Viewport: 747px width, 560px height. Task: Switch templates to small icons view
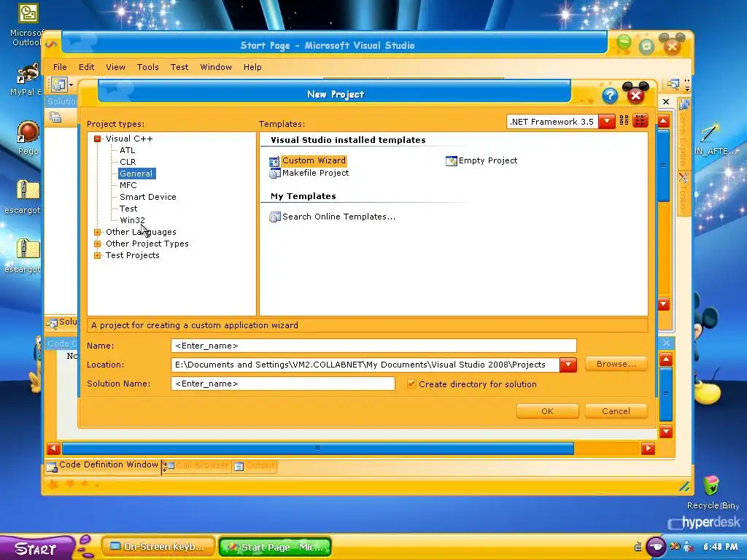coord(640,121)
